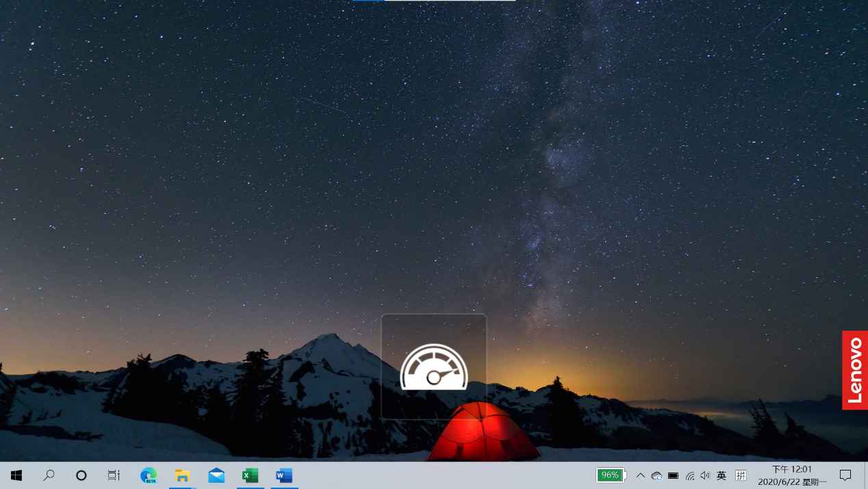Open OneDrive cloud sync tray icon

pos(657,475)
